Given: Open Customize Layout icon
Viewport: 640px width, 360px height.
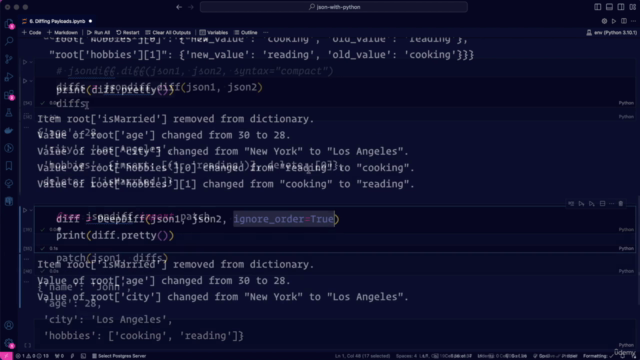Looking at the screenshot, I should [x=633, y=7].
